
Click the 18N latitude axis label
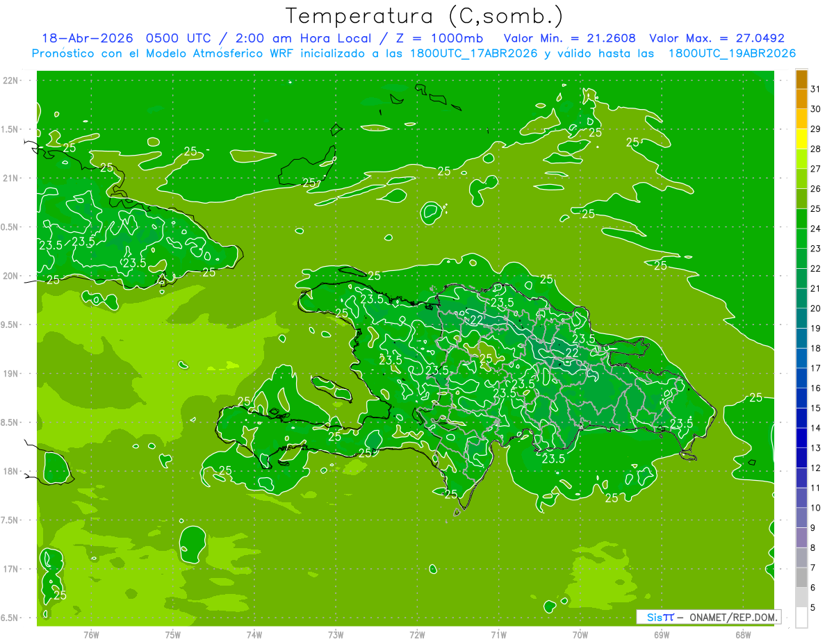12,471
